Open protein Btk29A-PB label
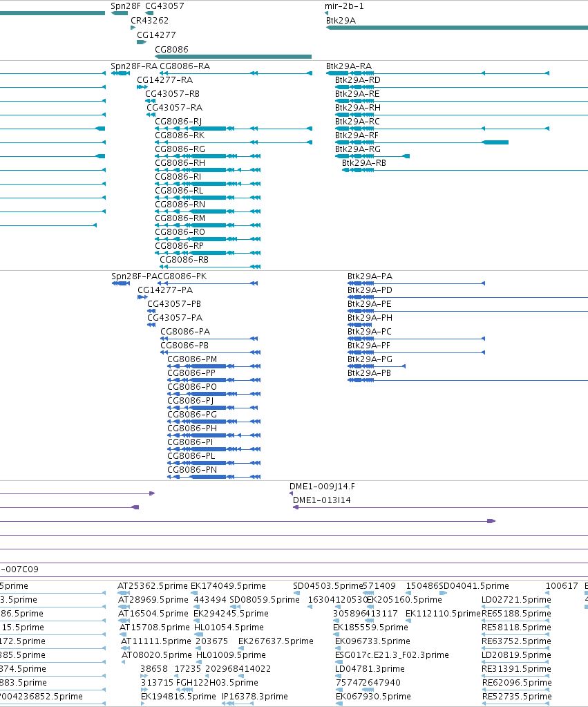588x707 pixels. click(x=369, y=373)
